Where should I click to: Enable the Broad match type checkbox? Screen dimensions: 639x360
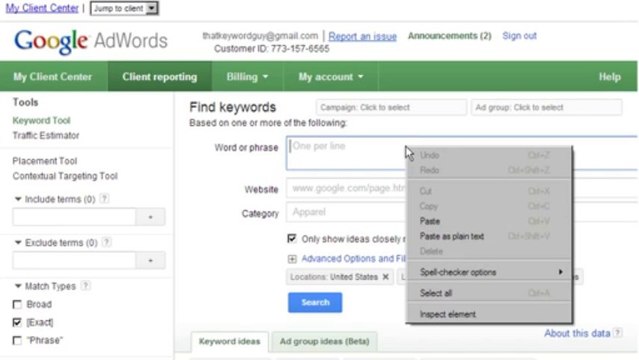[x=17, y=305]
